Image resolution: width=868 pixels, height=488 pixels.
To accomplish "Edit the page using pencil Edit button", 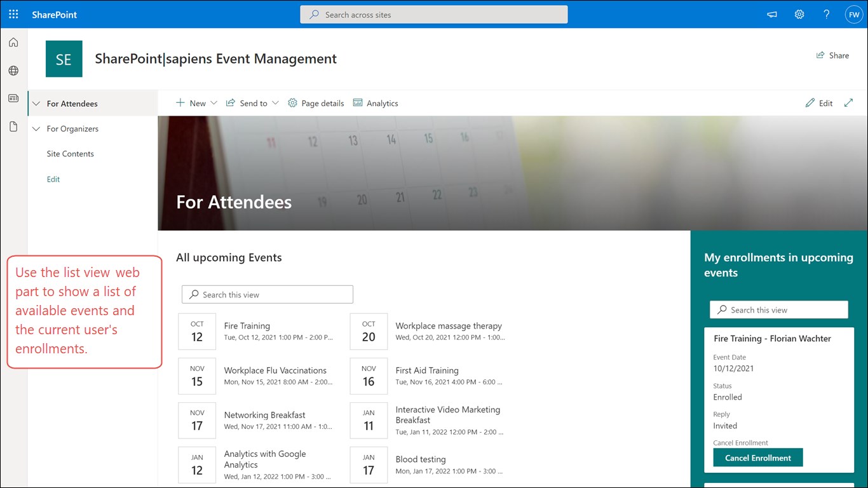I will tap(818, 103).
